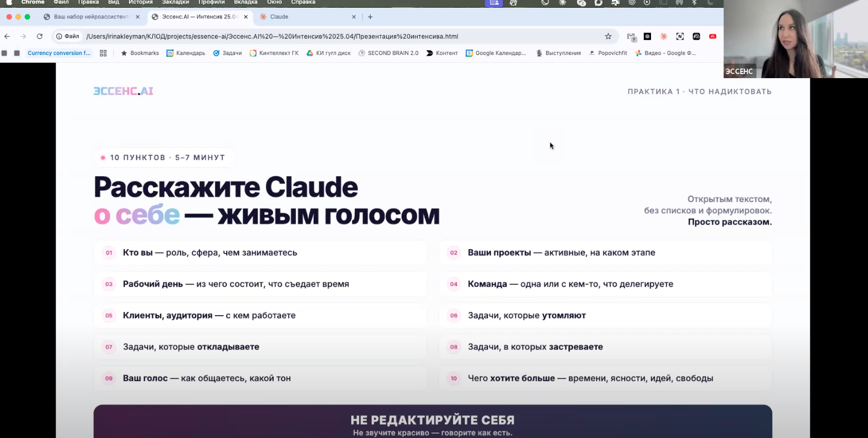Open the first folder icon in bookmarks bar
The width and height of the screenshot is (868, 438).
4,53
